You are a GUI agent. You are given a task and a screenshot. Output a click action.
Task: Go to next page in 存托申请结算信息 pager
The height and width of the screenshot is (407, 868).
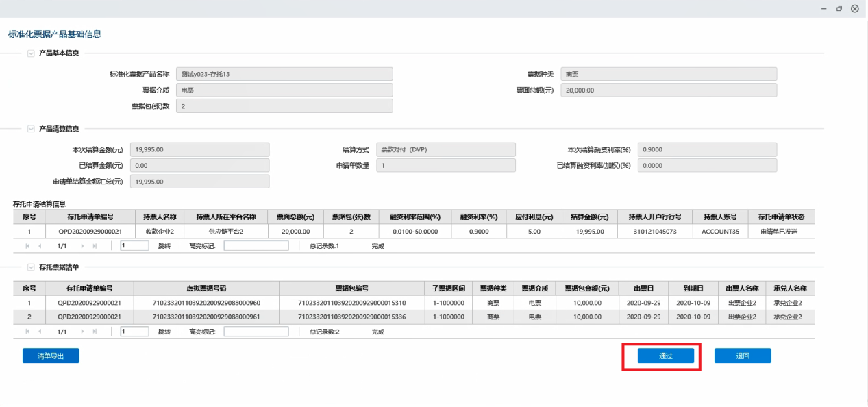point(84,245)
